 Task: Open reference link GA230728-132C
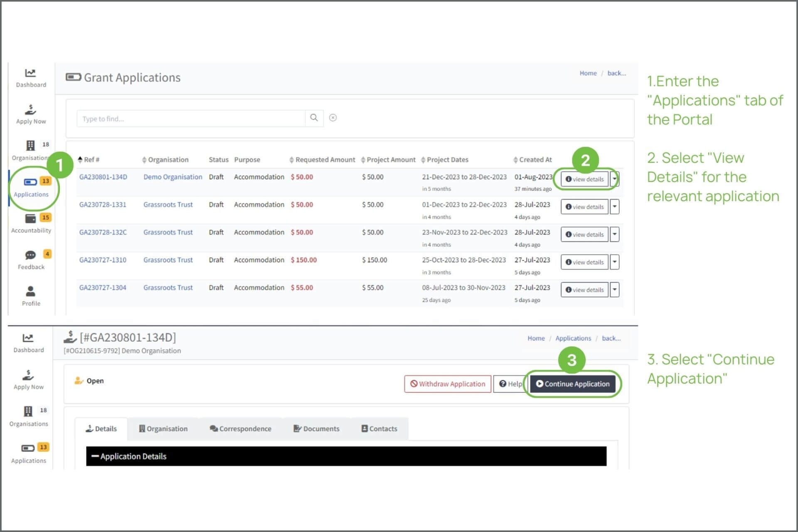(x=103, y=232)
